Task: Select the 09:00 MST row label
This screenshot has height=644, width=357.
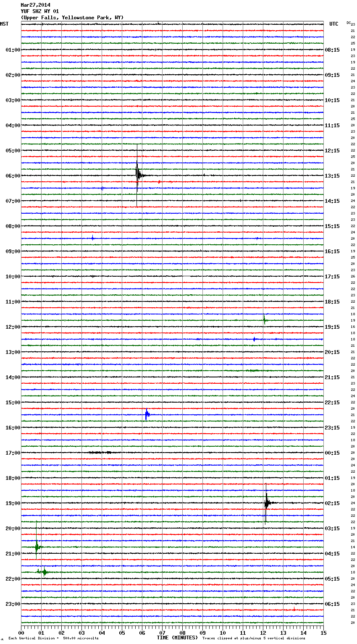Action: (13, 251)
